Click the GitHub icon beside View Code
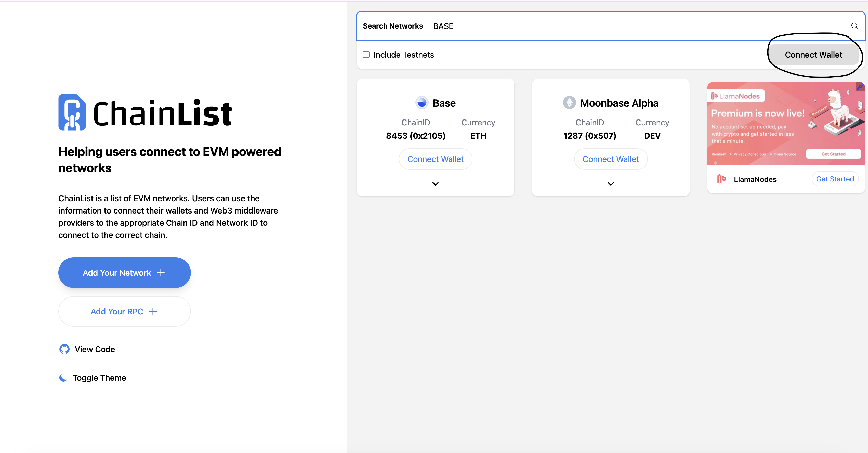868x453 pixels. 64,349
